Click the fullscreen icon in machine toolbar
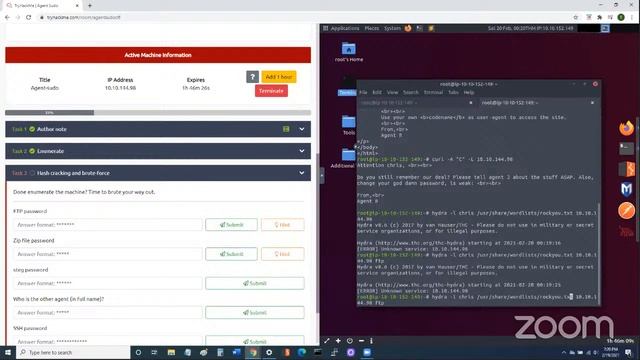Screen dimensions: 640x360 coord(327,340)
